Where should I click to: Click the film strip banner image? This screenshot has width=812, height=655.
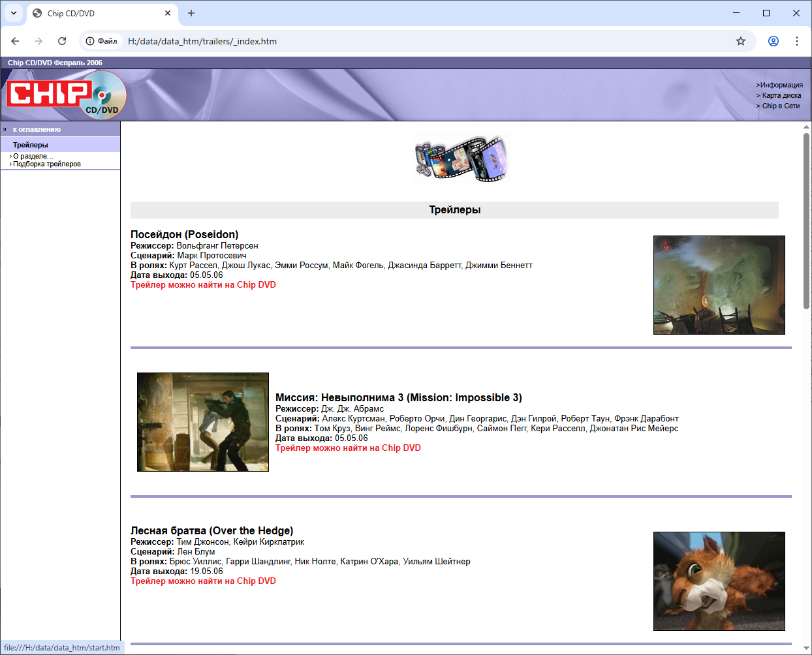(x=460, y=158)
